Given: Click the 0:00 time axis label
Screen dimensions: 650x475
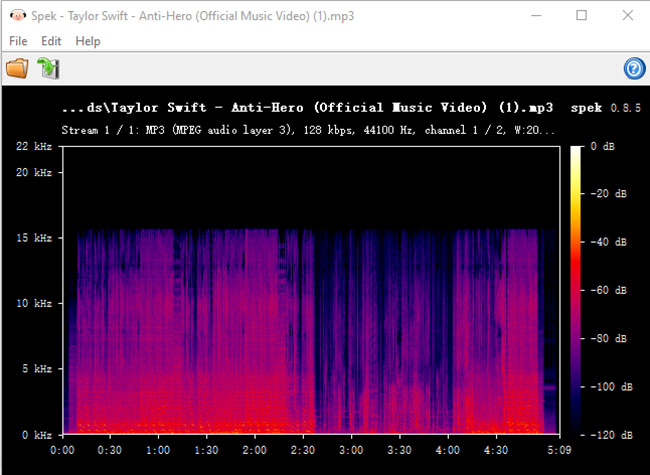Looking at the screenshot, I should click(x=62, y=450).
